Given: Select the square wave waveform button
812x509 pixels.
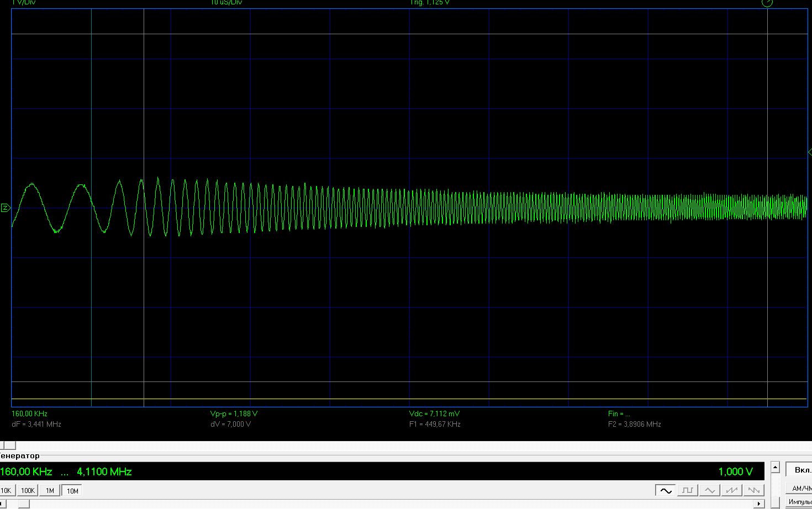Looking at the screenshot, I should (x=688, y=490).
